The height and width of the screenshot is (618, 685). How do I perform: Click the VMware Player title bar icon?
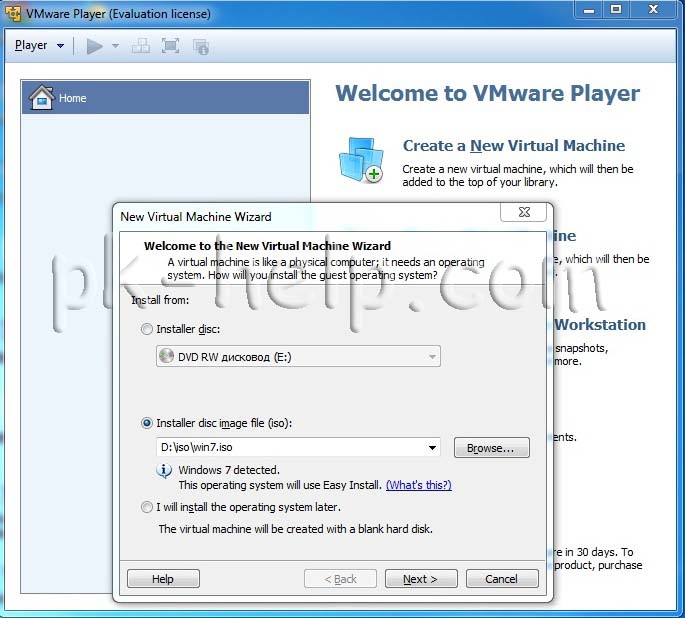[x=13, y=14]
